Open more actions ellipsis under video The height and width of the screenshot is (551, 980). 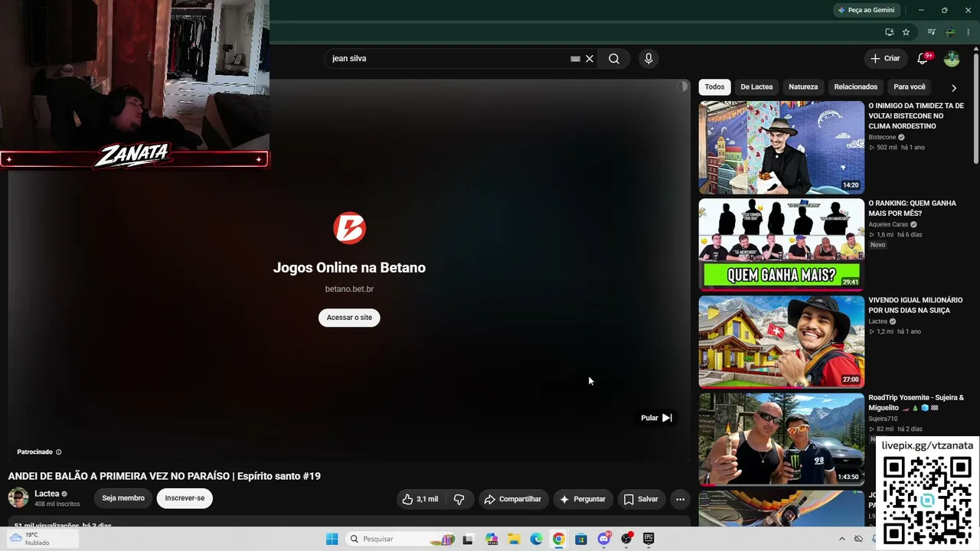[x=680, y=499]
